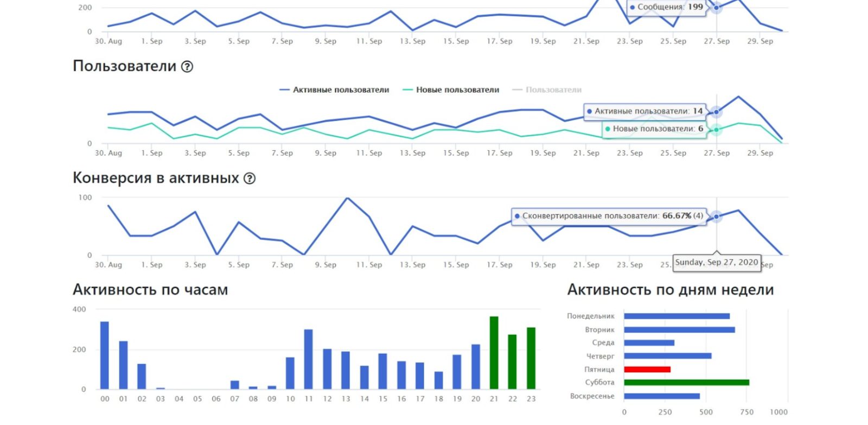The image size is (868, 425).
Task: Select the green bar for hour 21
Action: tap(494, 353)
